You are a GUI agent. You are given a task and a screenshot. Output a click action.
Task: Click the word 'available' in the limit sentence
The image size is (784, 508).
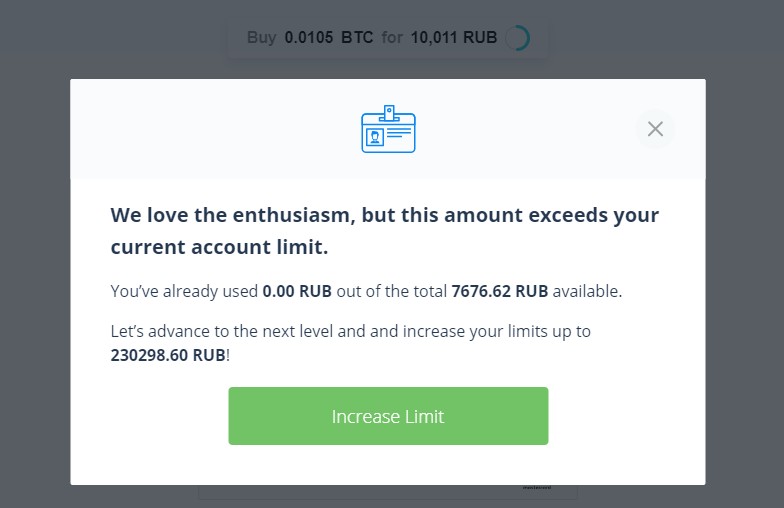pyautogui.click(x=586, y=291)
